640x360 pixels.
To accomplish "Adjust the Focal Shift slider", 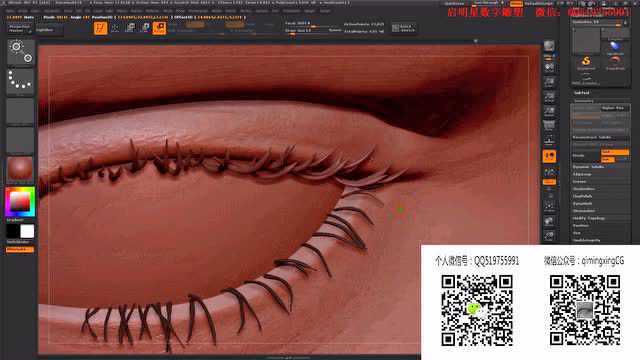I will click(x=306, y=24).
